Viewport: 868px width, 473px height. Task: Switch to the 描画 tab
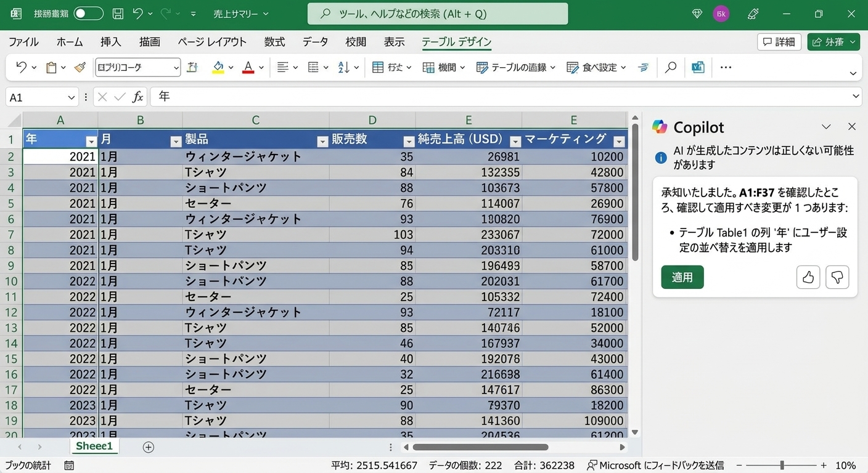[x=150, y=42]
